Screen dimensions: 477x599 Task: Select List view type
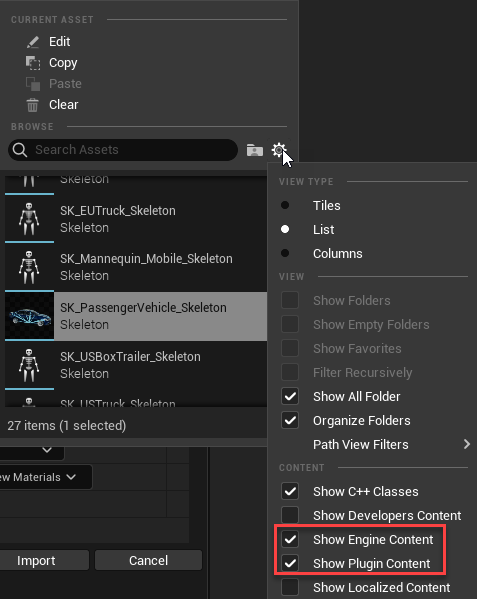[285, 229]
